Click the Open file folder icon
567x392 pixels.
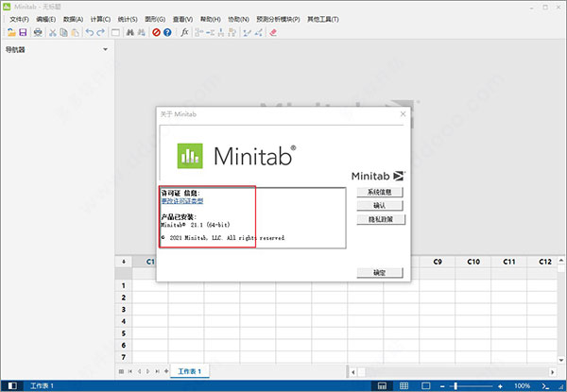(9, 32)
